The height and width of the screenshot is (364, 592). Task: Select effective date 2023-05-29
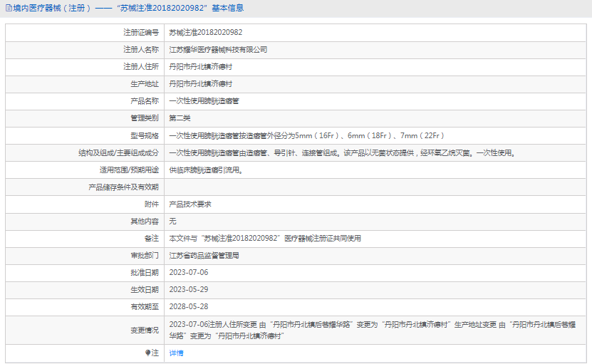tap(189, 290)
